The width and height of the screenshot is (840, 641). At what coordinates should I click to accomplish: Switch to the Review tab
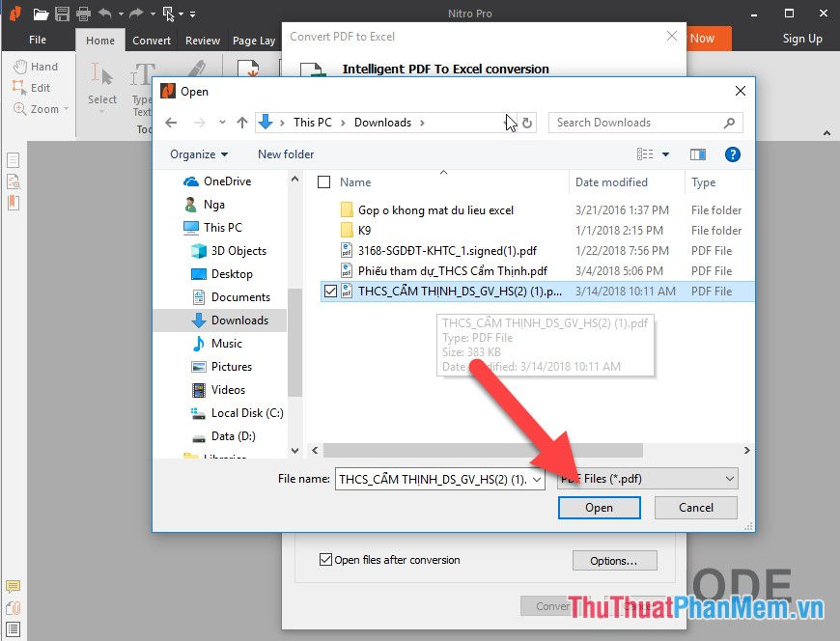click(203, 41)
